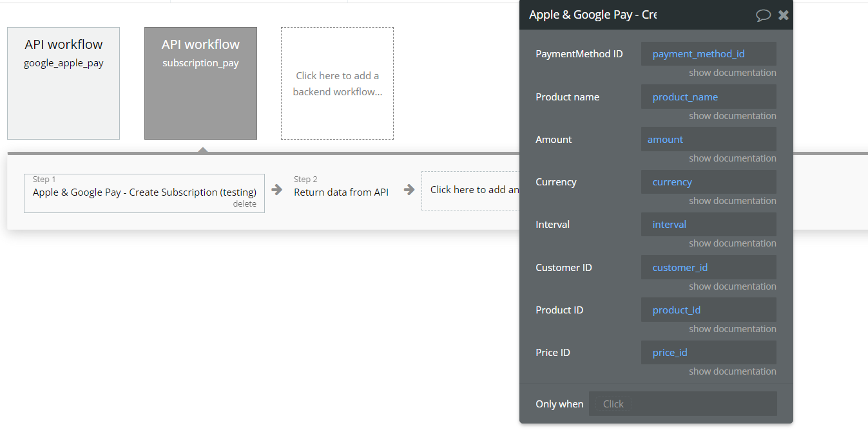Edit the product_id expression field
The width and height of the screenshot is (868, 448).
tap(709, 310)
